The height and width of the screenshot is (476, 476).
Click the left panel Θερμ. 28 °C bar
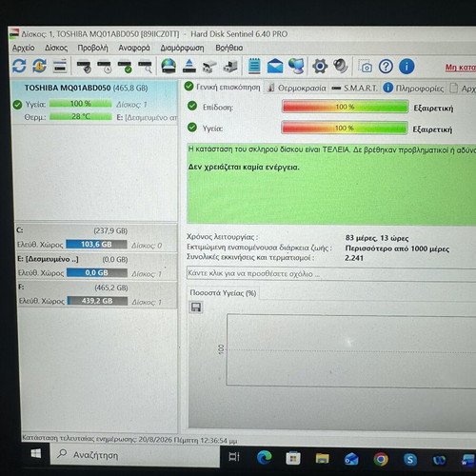(81, 116)
